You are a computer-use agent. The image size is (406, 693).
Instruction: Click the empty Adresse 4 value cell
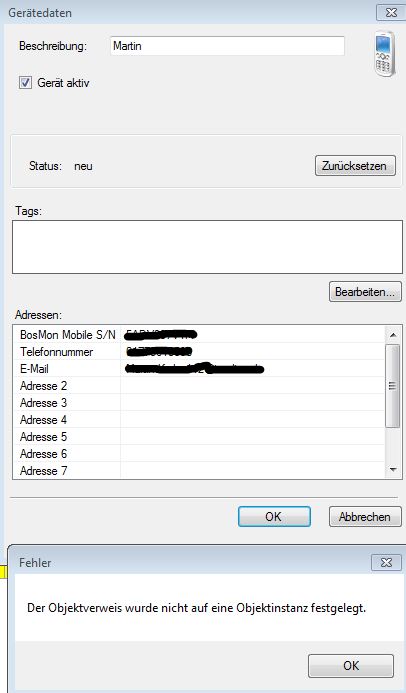point(253,419)
